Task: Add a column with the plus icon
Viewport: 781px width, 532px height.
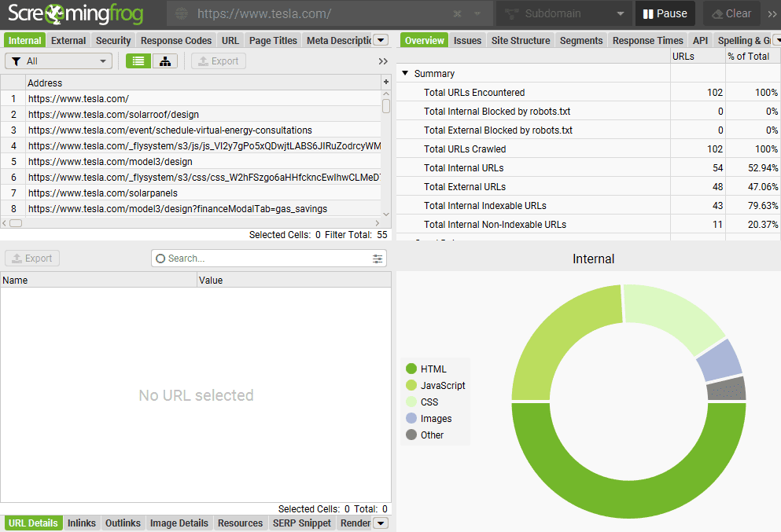Action: point(386,82)
